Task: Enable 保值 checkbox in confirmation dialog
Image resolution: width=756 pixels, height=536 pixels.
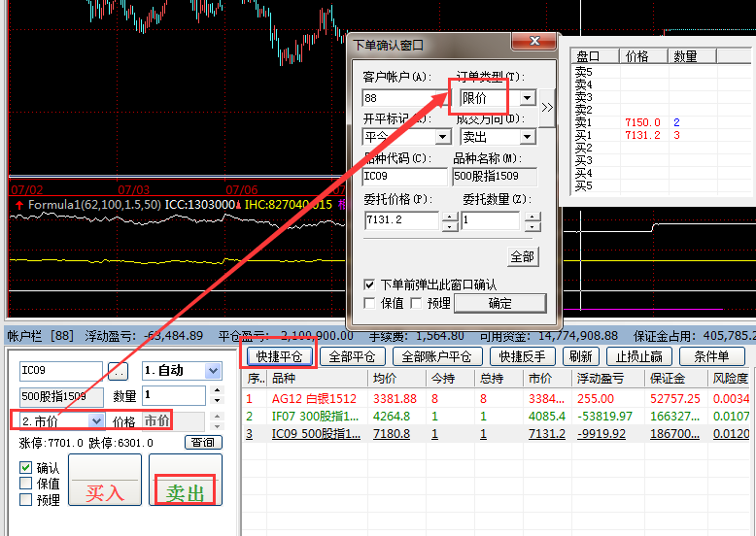Action: click(369, 303)
